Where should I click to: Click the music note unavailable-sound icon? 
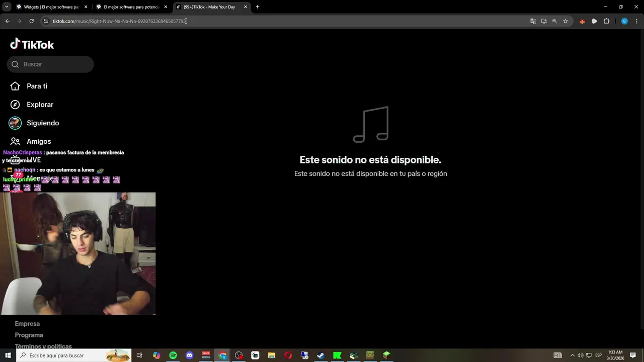(371, 125)
